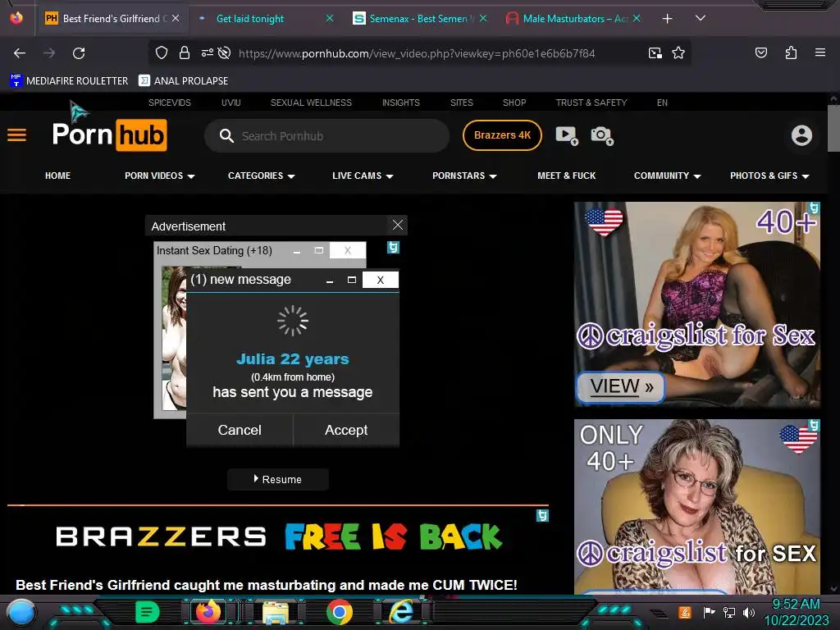Image resolution: width=840 pixels, height=630 pixels.
Task: Open the INSIGHTS top link
Action: tap(400, 103)
